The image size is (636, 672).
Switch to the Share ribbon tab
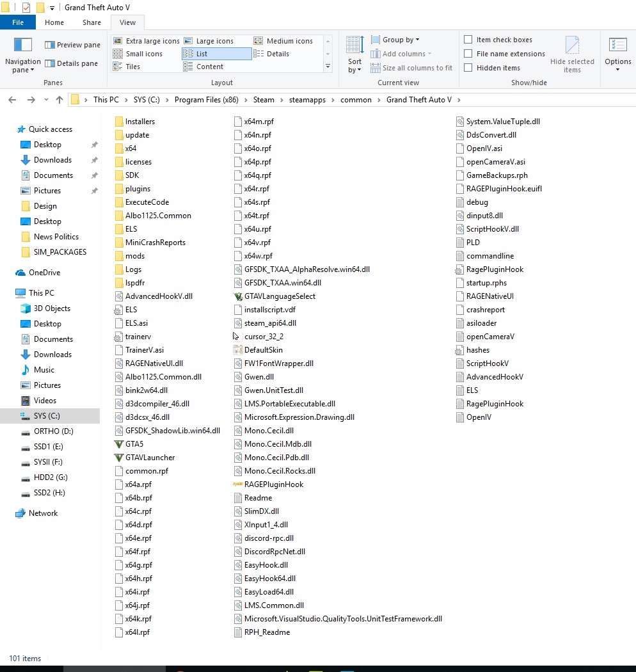pyautogui.click(x=91, y=22)
